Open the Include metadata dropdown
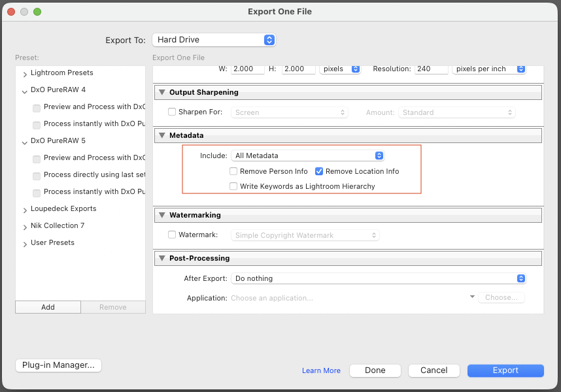This screenshot has height=392, width=561. [307, 155]
